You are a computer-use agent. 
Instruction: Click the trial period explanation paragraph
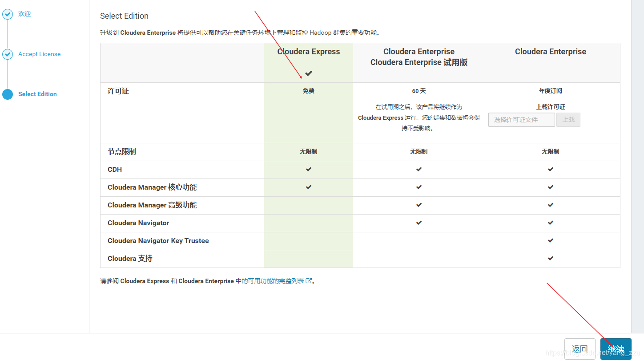(x=419, y=118)
